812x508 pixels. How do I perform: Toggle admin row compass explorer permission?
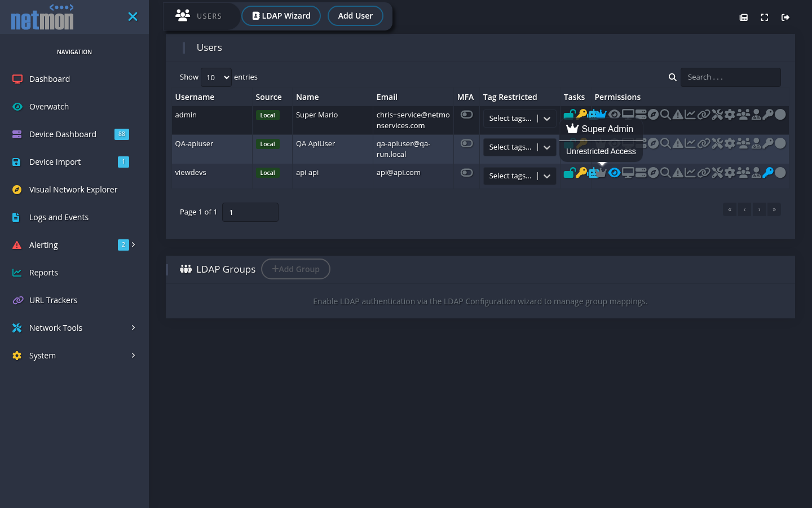(654, 115)
